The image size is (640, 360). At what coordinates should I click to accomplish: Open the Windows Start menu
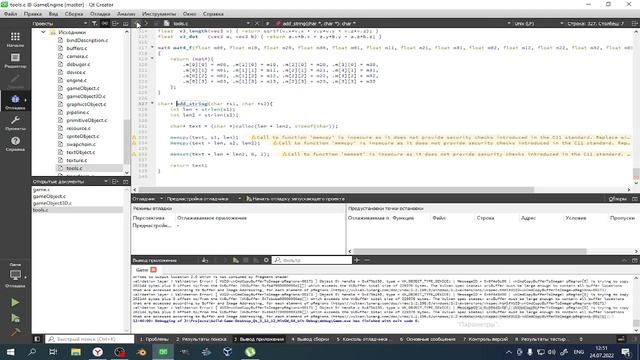(x=11, y=352)
